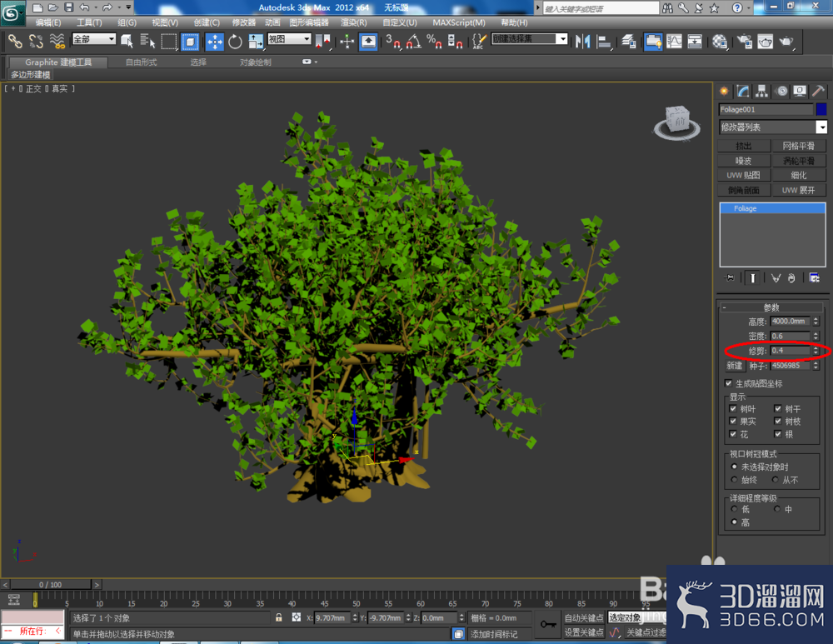Toggle the Percent Snap icon
833x644 pixels.
click(434, 41)
